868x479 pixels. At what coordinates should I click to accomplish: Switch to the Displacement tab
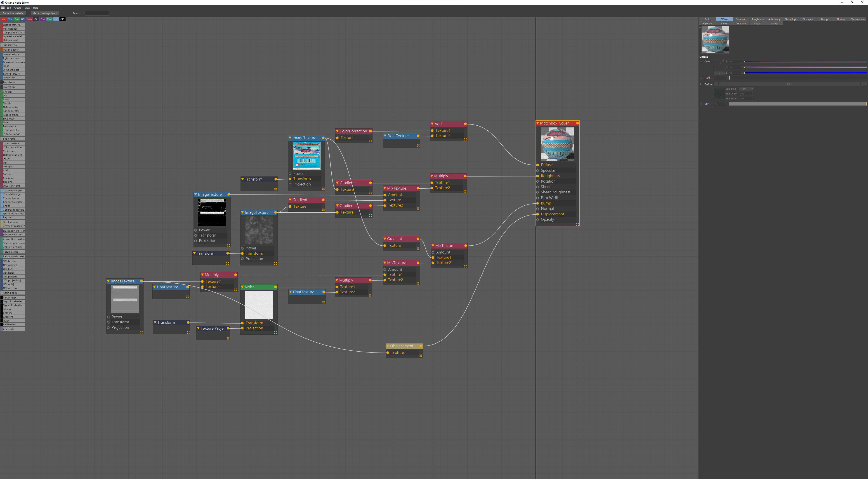pyautogui.click(x=858, y=19)
